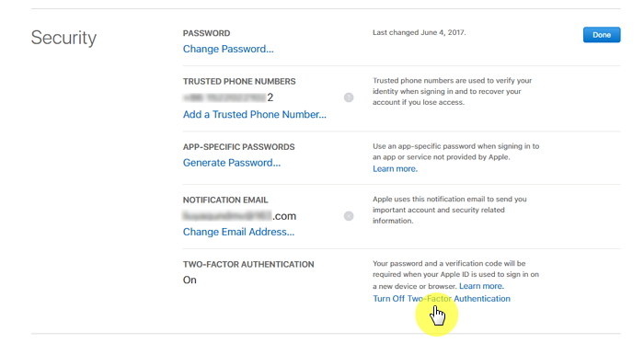Click the Two-Factor Authentication On status
Screen dimensions: 644x343
click(x=190, y=280)
